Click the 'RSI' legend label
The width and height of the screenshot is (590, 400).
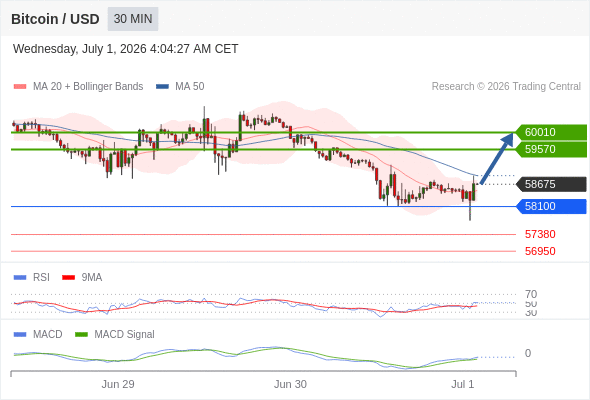[41, 278]
